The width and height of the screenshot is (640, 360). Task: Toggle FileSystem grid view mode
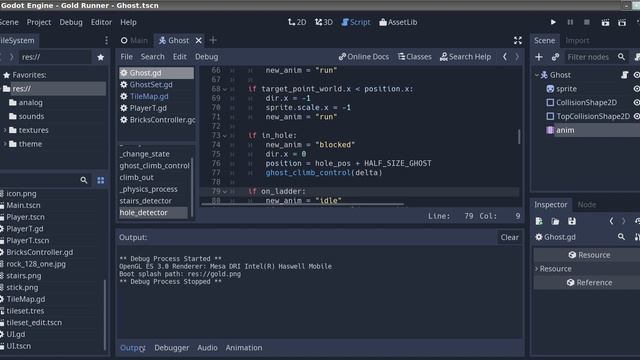(x=100, y=180)
